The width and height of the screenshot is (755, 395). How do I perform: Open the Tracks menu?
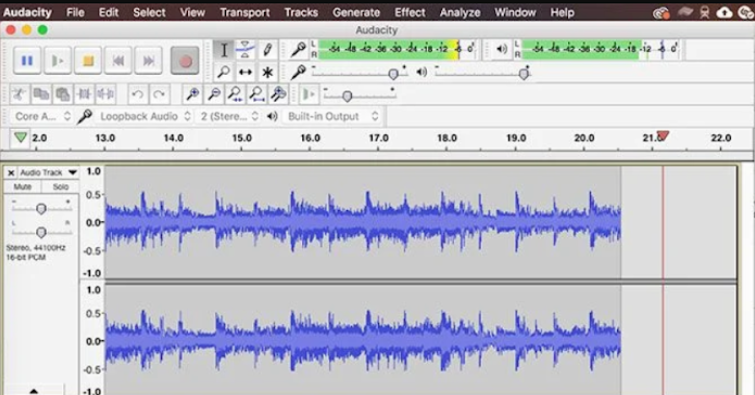301,12
